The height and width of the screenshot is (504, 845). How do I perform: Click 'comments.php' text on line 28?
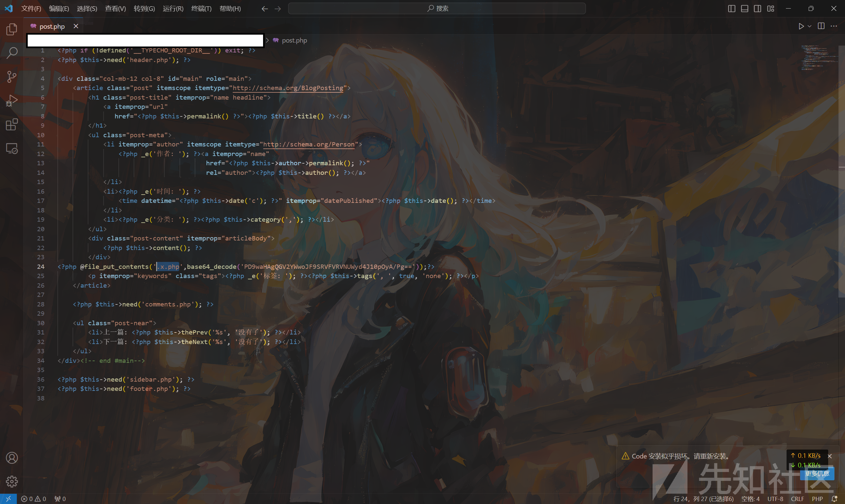point(168,304)
